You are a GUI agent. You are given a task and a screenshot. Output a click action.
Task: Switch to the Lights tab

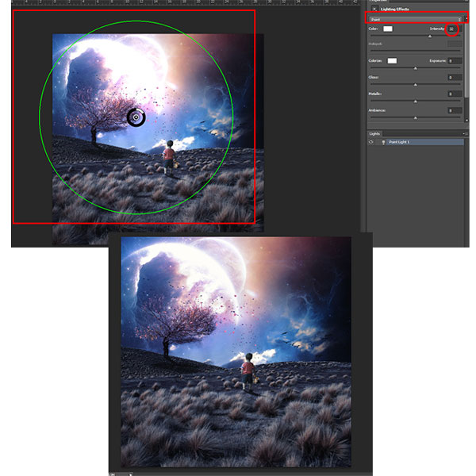tap(374, 134)
